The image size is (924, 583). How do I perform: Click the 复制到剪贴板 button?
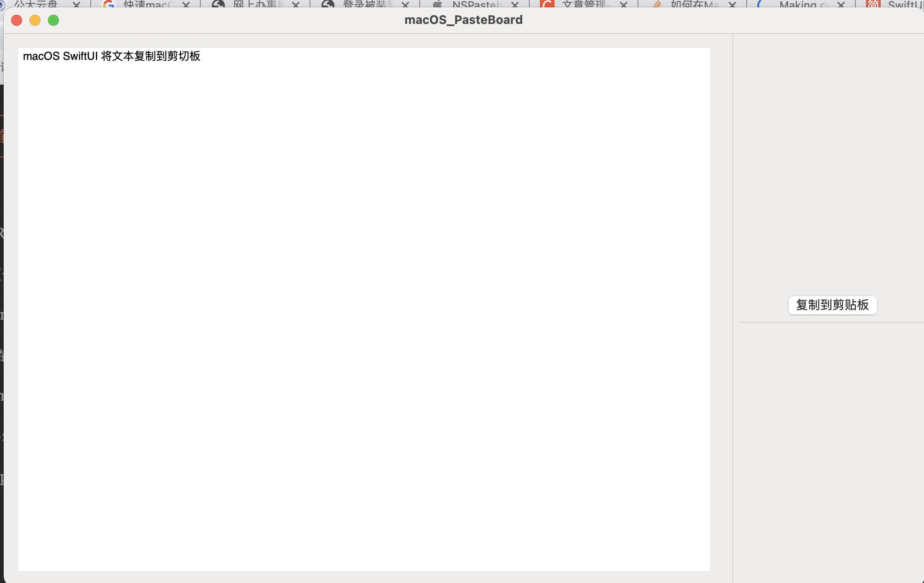point(832,305)
